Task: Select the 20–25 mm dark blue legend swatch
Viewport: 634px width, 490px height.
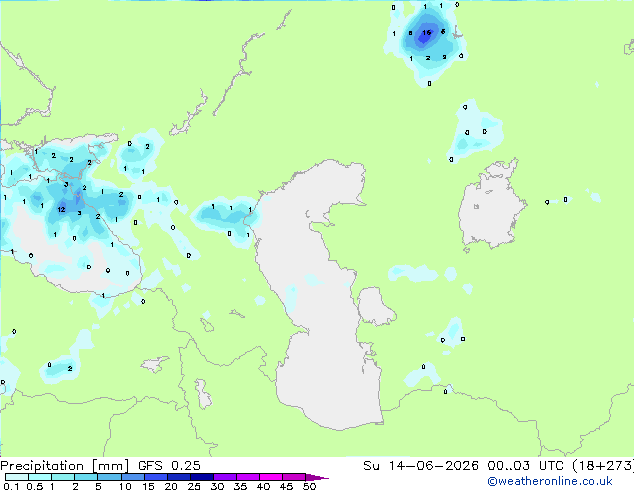Action: tap(178, 477)
